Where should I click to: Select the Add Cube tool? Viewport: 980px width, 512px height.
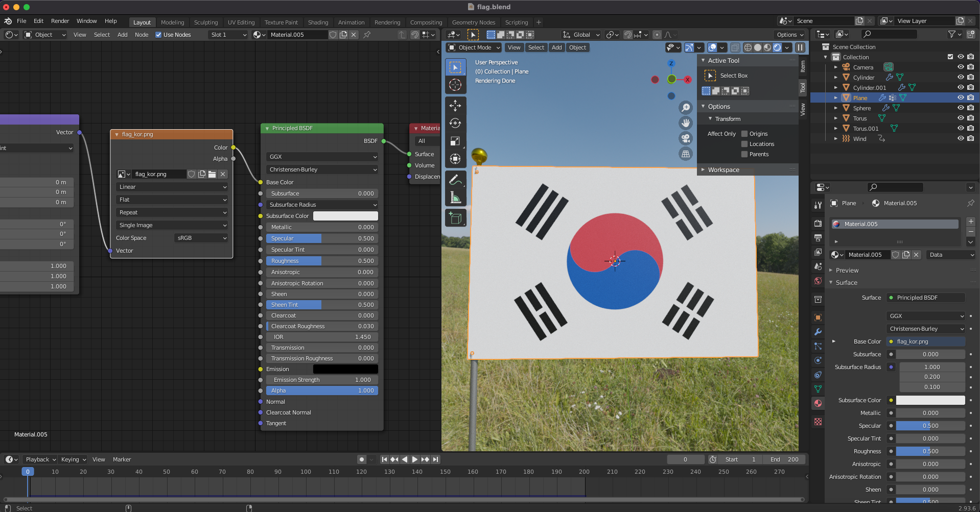coord(455,218)
